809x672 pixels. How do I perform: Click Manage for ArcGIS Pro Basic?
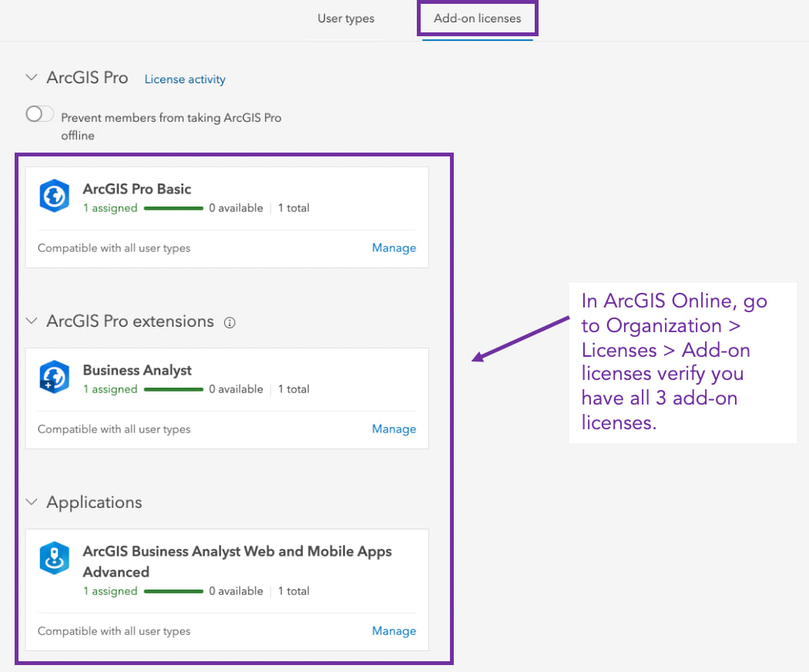(x=394, y=248)
